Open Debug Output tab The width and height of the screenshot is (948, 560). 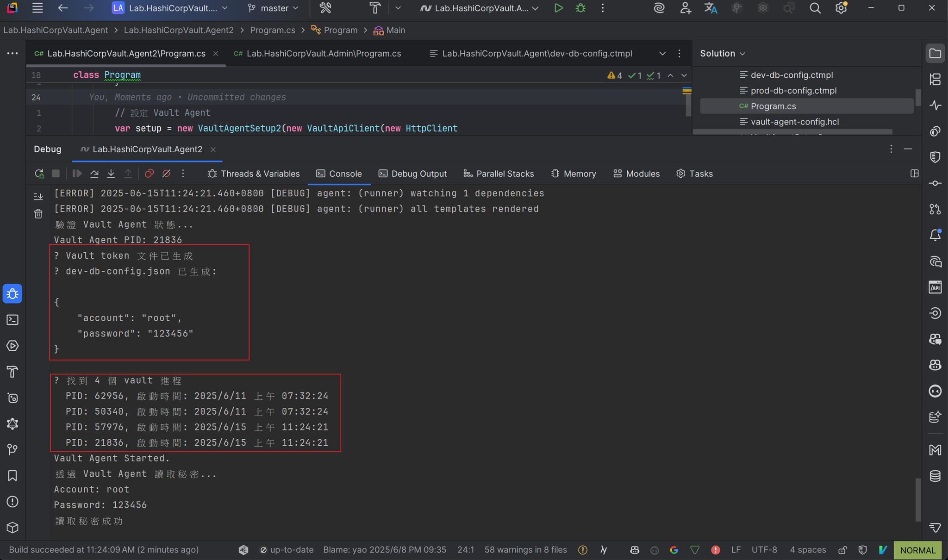(x=412, y=174)
